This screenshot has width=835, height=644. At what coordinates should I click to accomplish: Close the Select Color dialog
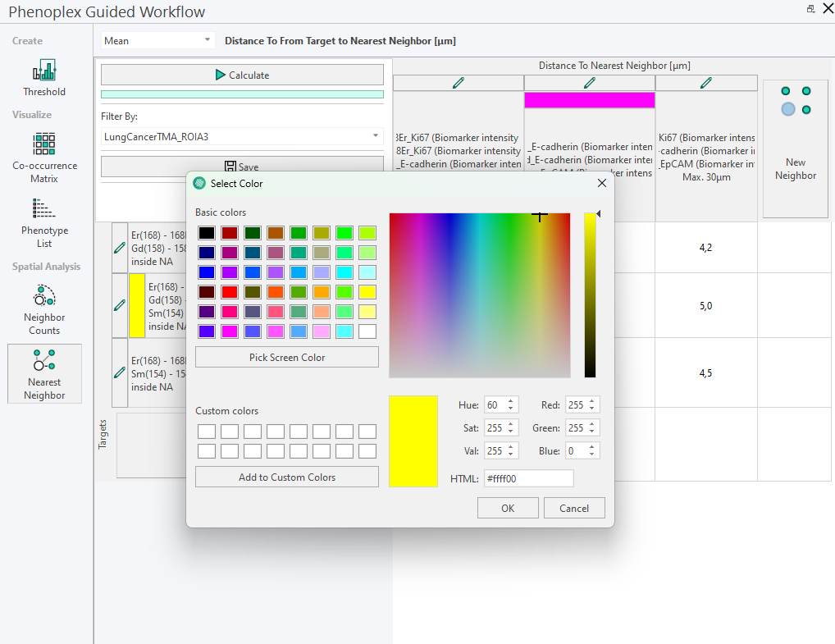click(x=601, y=184)
